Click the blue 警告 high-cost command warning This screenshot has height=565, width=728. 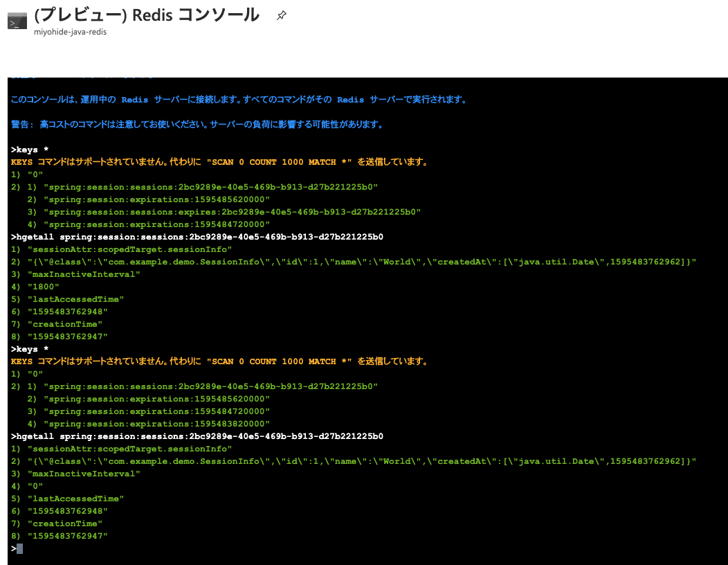(197, 125)
